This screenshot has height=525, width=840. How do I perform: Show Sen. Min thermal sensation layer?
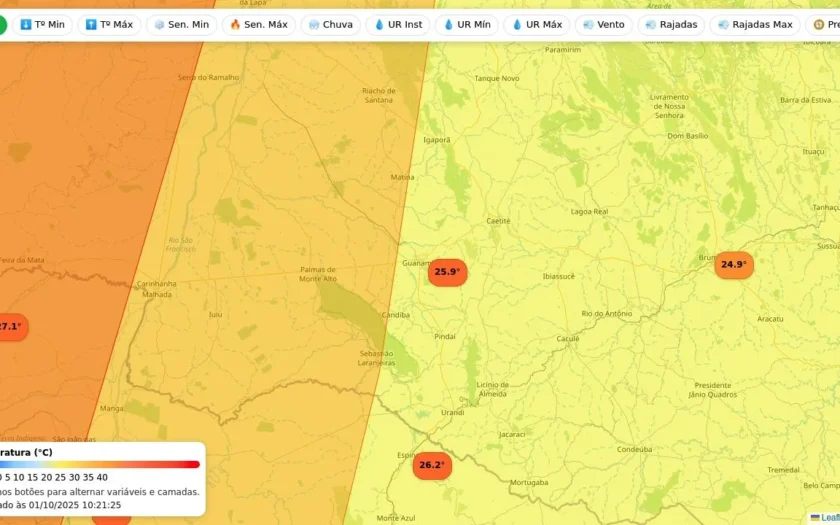point(181,24)
